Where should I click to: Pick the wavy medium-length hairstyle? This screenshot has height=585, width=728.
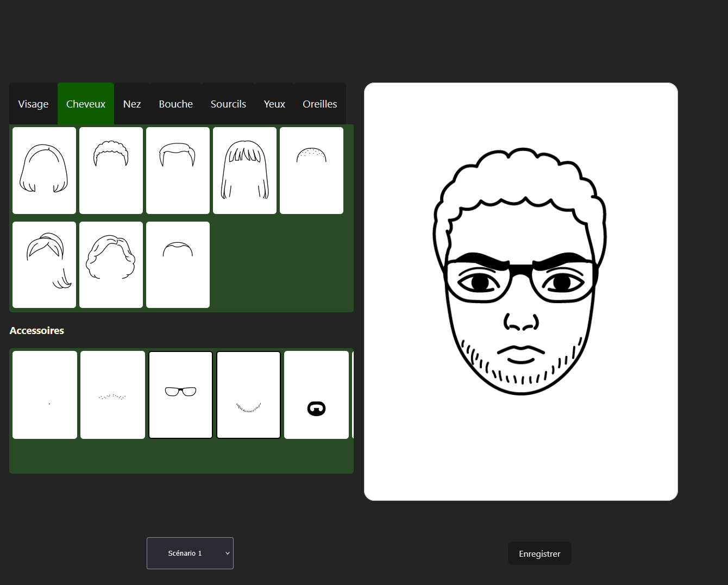[111, 265]
